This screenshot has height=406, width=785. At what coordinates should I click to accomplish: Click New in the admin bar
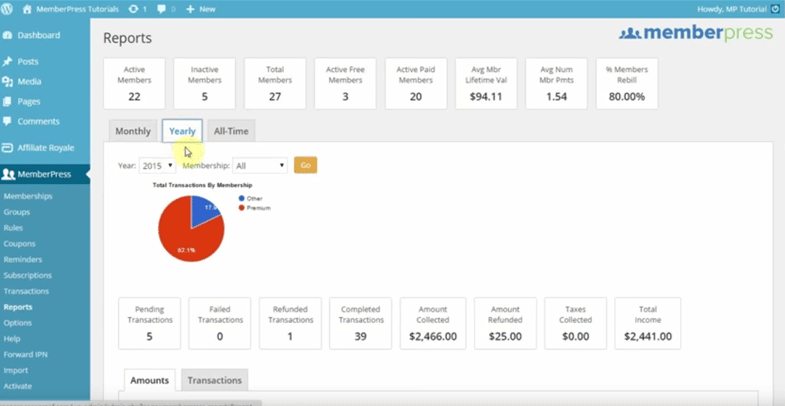tap(207, 9)
